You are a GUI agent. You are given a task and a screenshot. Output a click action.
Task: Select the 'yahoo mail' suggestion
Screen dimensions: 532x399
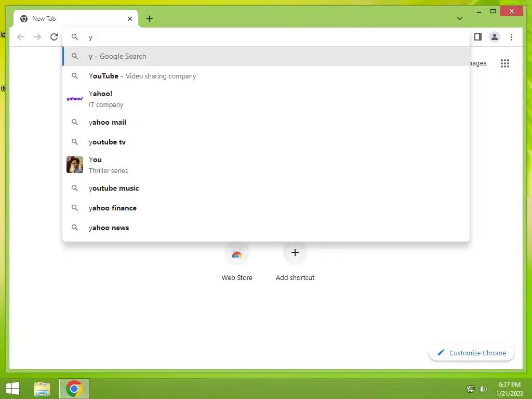point(267,122)
